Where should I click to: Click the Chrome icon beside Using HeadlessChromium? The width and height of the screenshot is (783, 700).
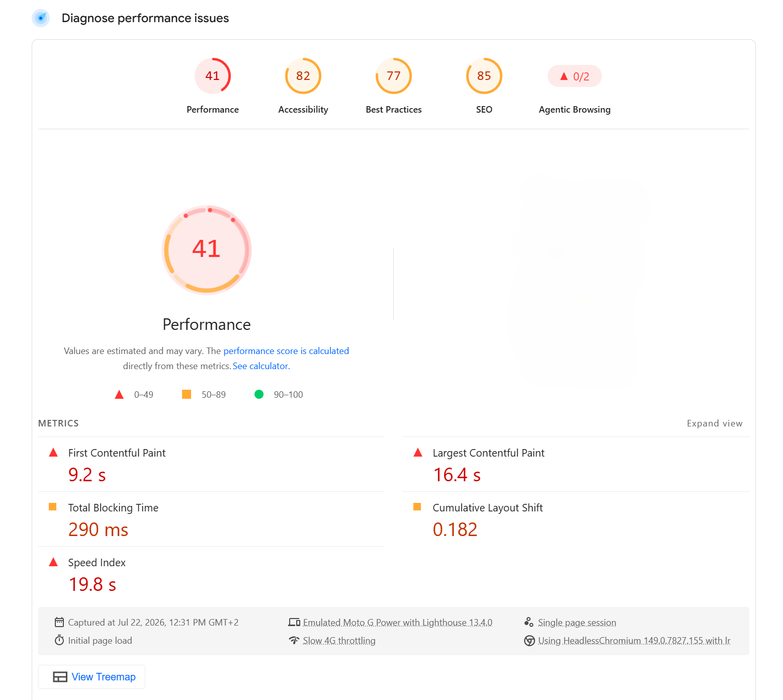point(530,641)
